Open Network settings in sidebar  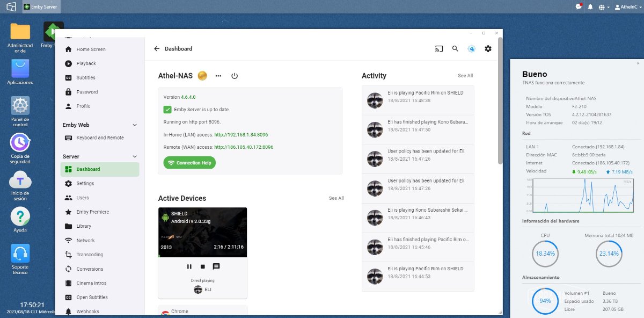click(100, 241)
